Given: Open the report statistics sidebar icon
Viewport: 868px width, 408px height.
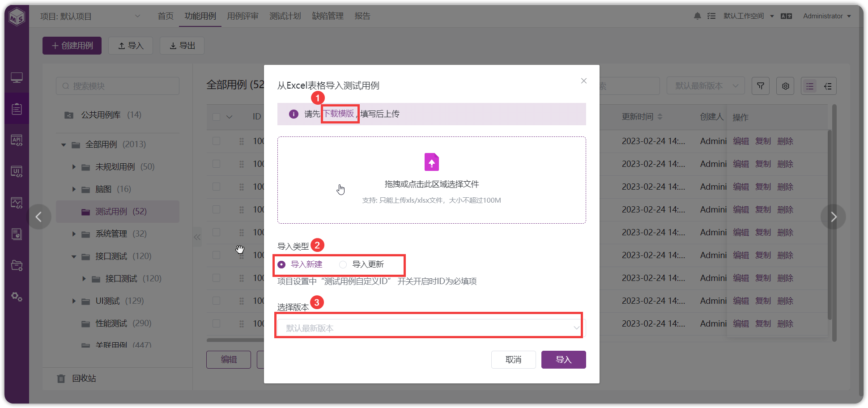Looking at the screenshot, I should (17, 234).
